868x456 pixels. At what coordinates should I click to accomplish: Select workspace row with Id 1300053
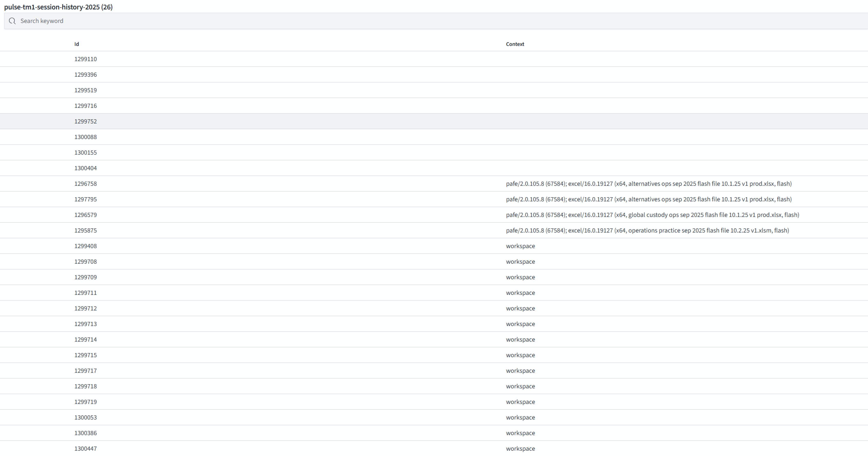coord(86,417)
